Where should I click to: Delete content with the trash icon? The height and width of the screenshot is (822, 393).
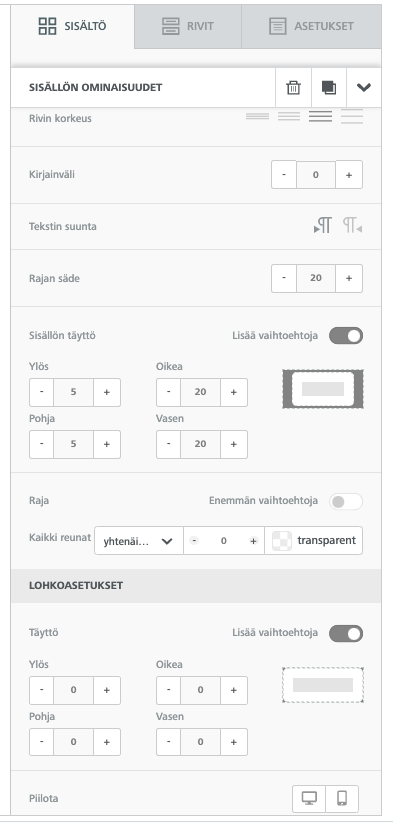(293, 88)
